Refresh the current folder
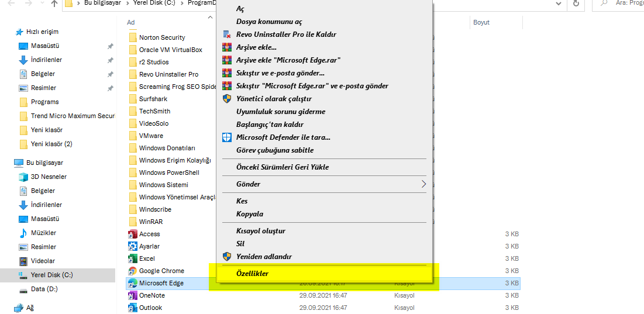644x314 pixels. coord(576,4)
